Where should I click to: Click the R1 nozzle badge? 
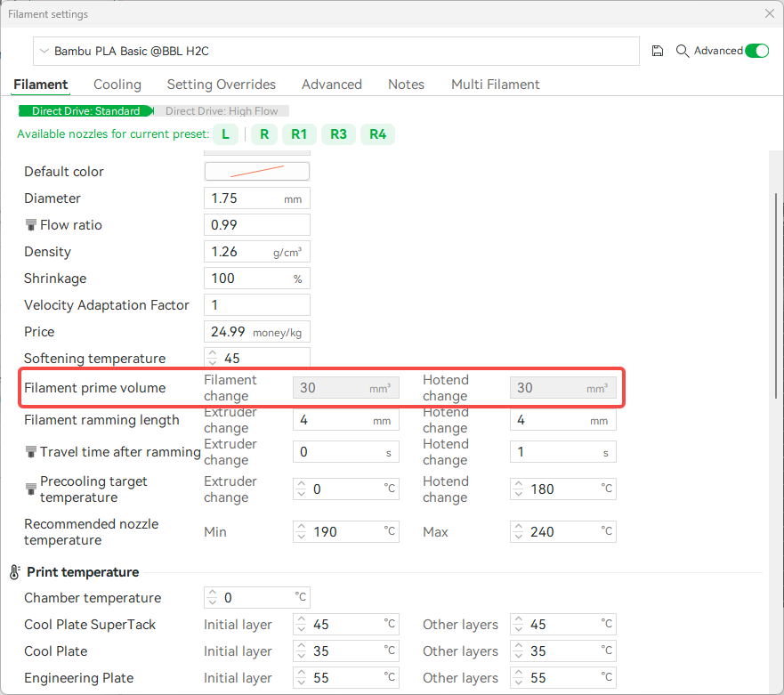(299, 134)
